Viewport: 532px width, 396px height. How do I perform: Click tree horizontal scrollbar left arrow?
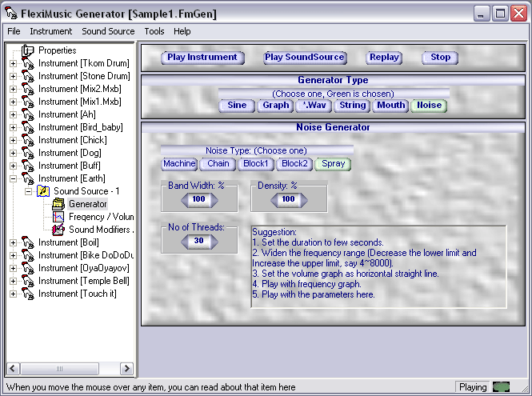point(14,369)
